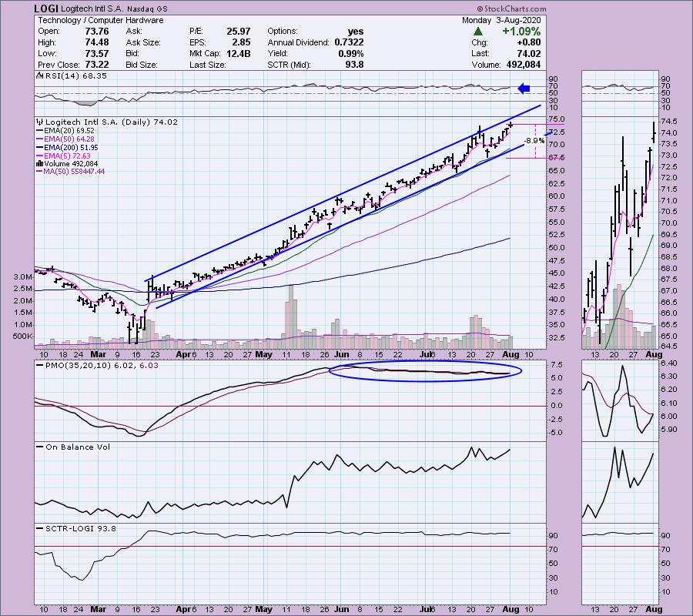This screenshot has width=693, height=616.
Task: Click the High value 74.48
Action: coord(97,42)
